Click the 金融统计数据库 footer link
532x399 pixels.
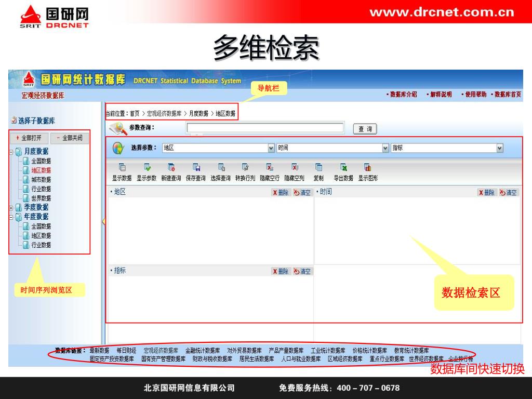tap(203, 350)
